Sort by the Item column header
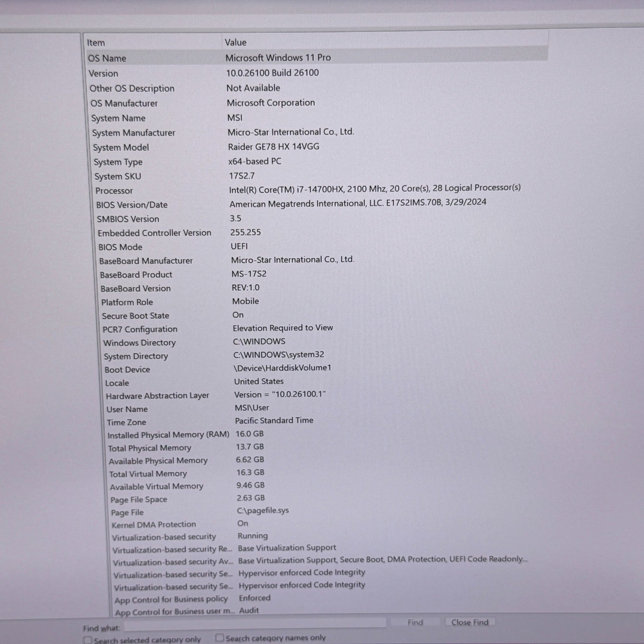This screenshot has width=644, height=644. (96, 43)
